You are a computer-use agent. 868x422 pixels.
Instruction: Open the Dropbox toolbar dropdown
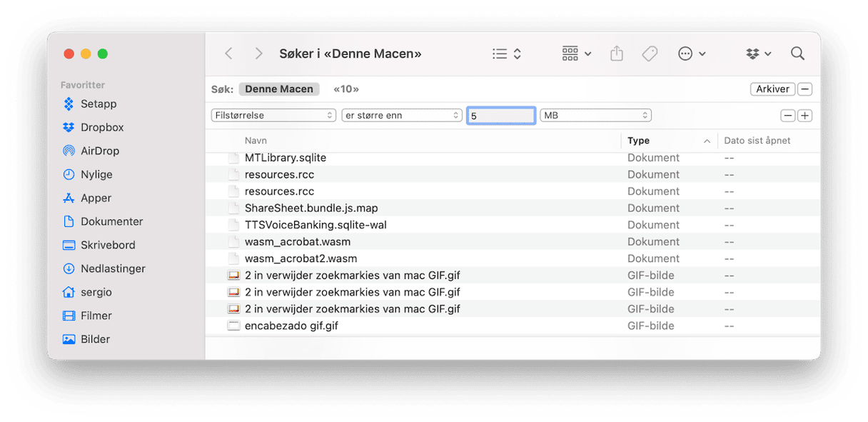(x=759, y=54)
